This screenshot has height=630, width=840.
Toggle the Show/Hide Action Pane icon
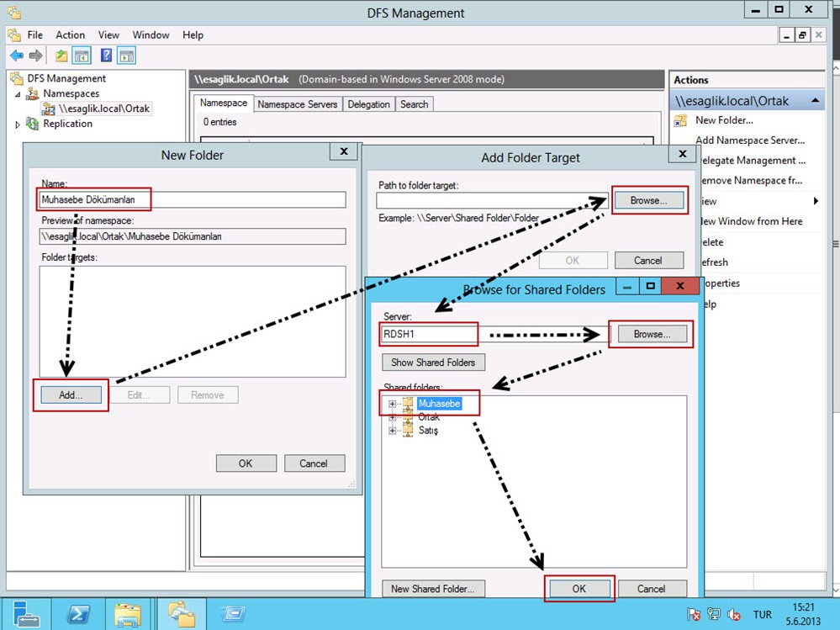pos(127,56)
